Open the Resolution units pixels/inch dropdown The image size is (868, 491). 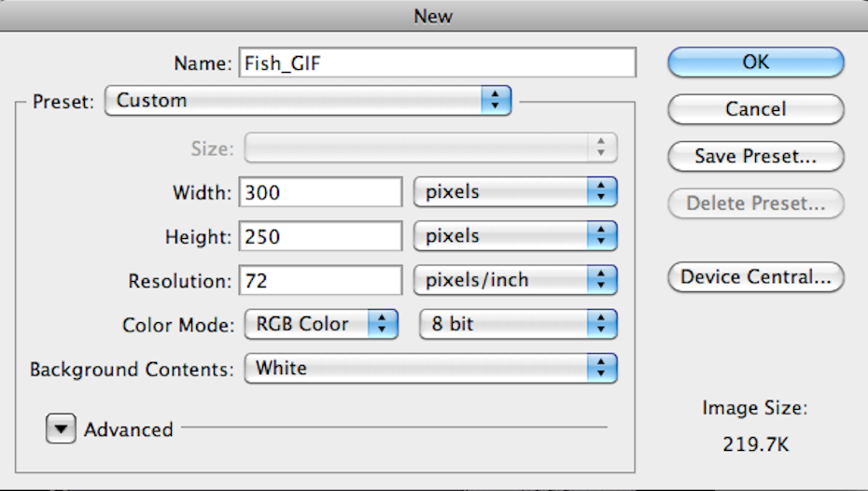pyautogui.click(x=515, y=280)
